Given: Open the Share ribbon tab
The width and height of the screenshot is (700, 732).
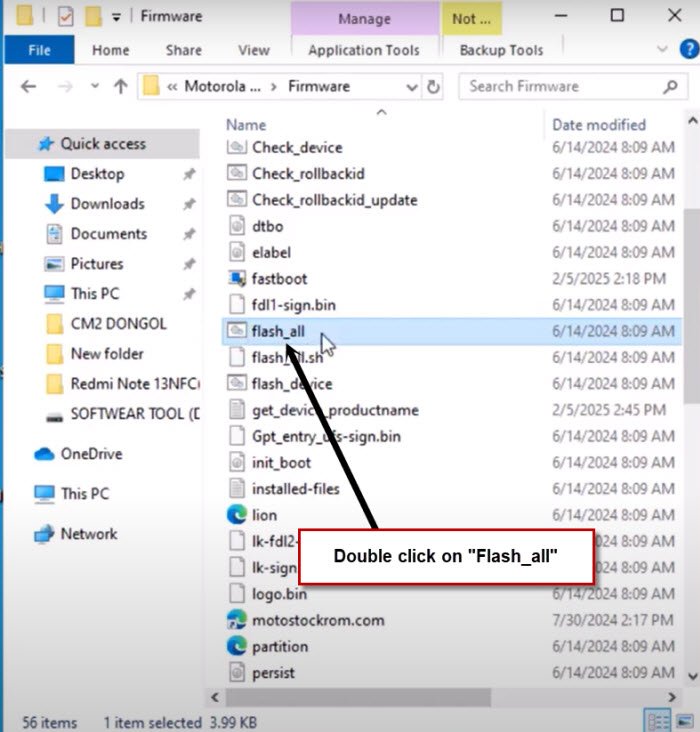Looking at the screenshot, I should (x=184, y=50).
